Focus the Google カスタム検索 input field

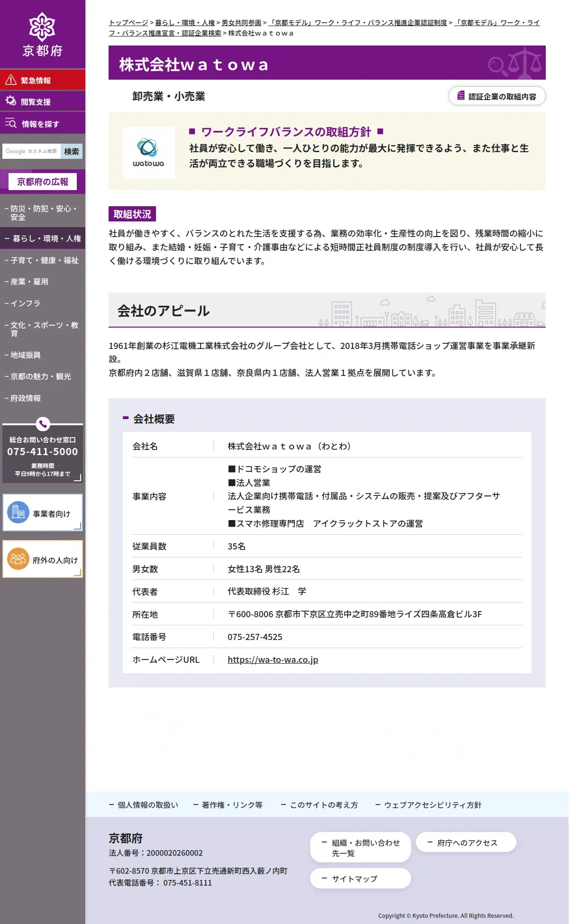(x=31, y=151)
